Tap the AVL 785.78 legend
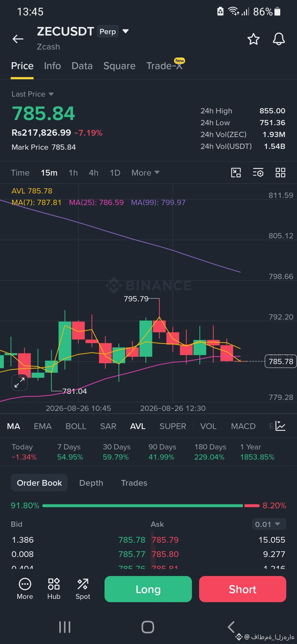297x644 pixels. (x=32, y=191)
